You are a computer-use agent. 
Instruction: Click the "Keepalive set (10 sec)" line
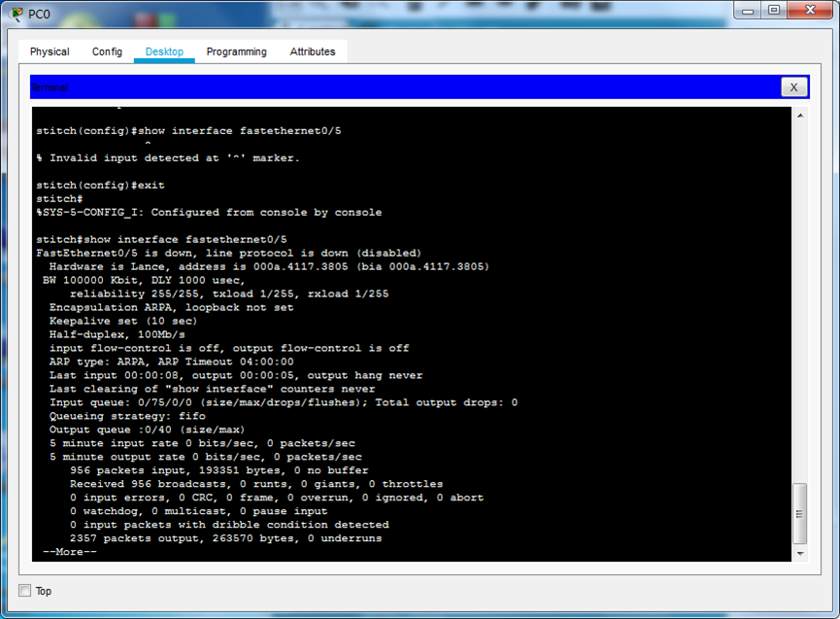pyautogui.click(x=123, y=321)
